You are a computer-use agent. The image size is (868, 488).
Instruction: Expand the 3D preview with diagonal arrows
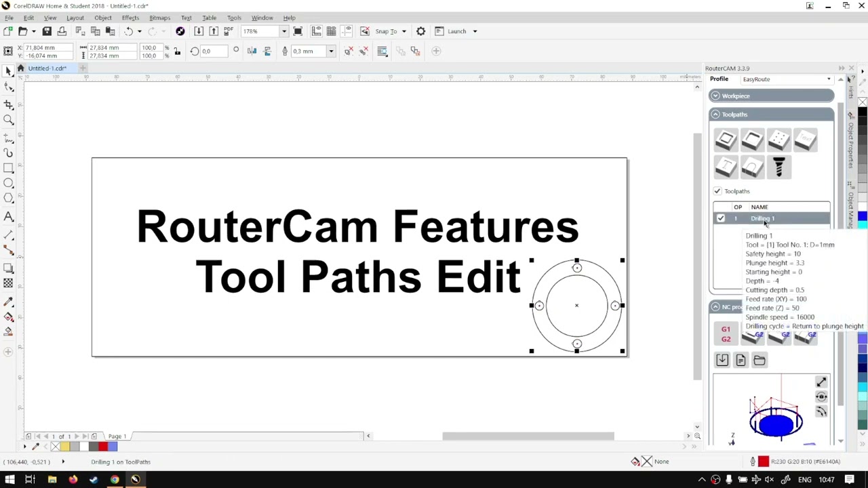tap(821, 382)
